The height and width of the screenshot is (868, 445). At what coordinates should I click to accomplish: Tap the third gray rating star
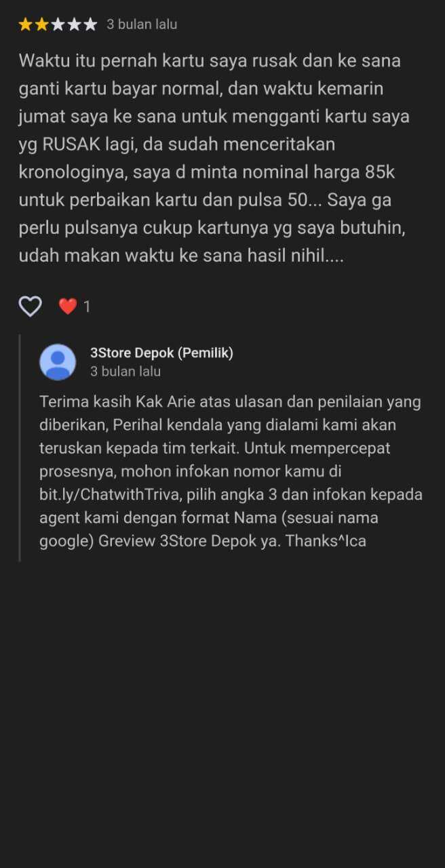click(58, 24)
